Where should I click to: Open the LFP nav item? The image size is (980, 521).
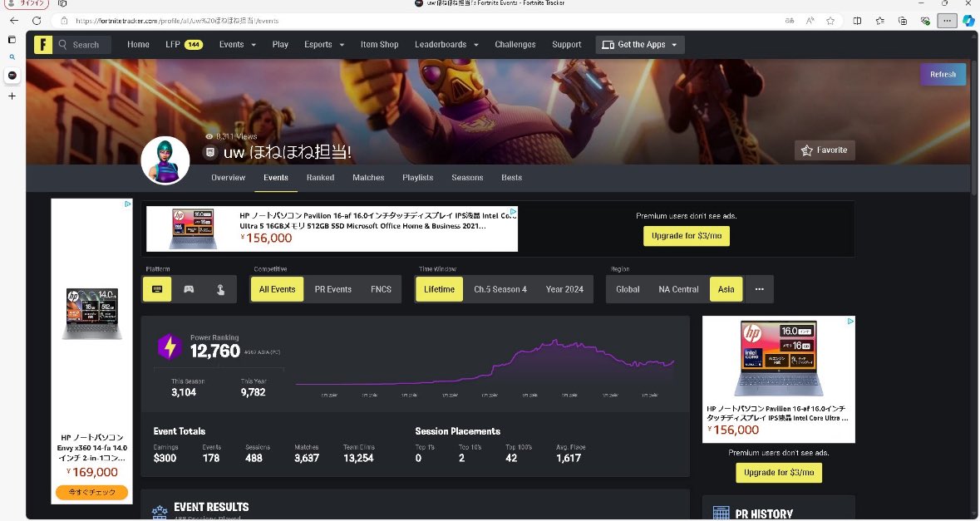tap(184, 44)
